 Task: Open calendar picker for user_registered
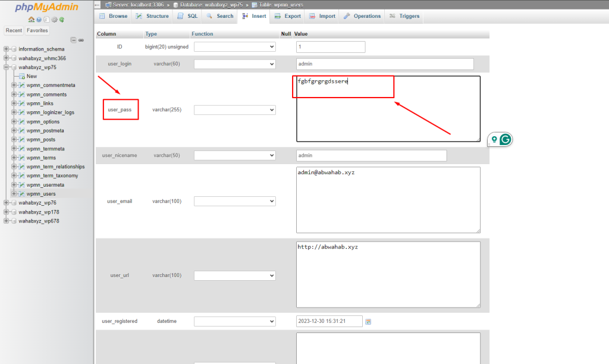coord(368,322)
